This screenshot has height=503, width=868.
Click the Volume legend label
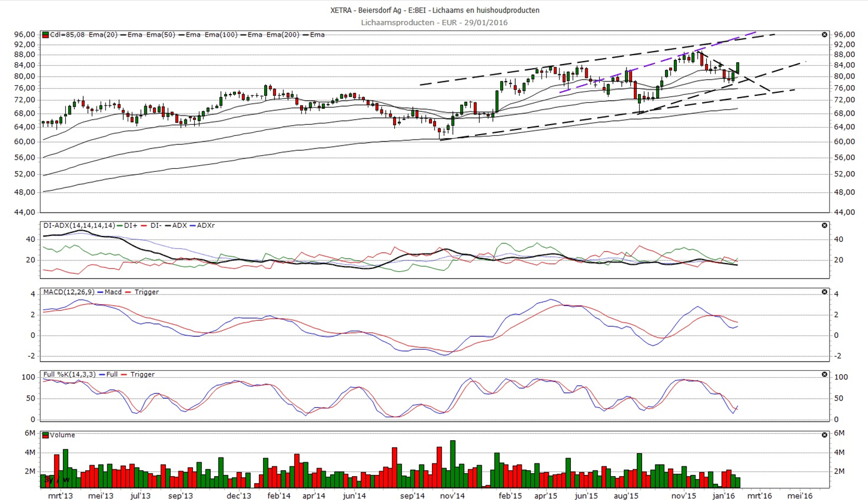(63, 435)
